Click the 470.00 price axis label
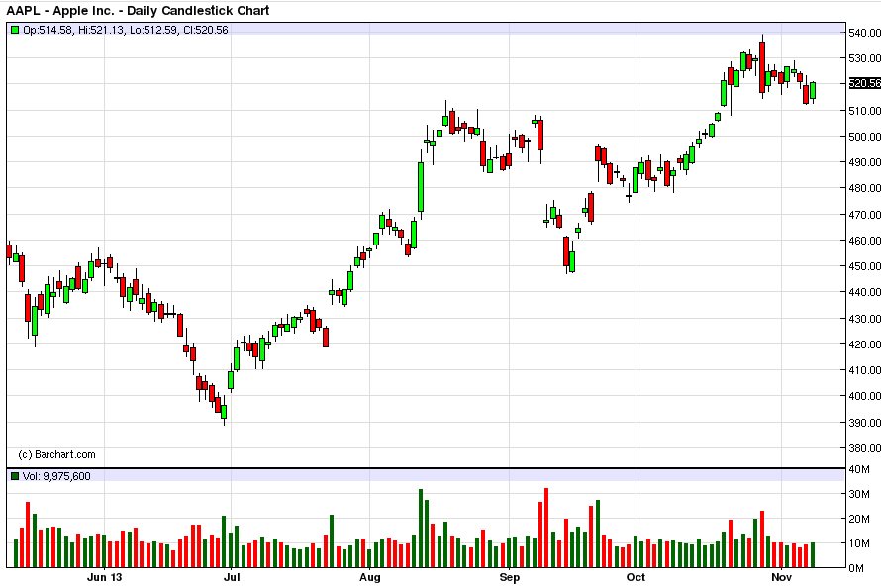This screenshot has height=588, width=881. [x=865, y=215]
